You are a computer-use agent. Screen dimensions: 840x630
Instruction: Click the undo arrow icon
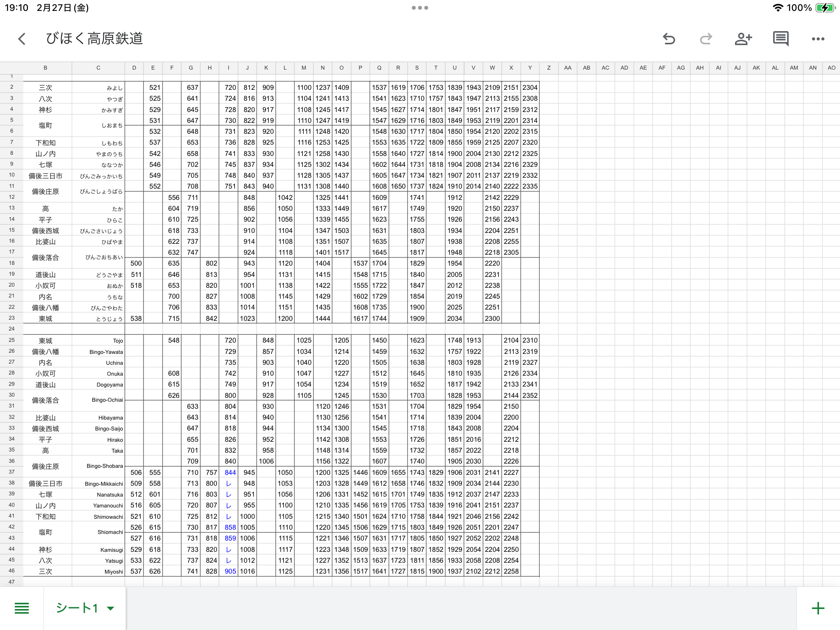click(x=669, y=39)
